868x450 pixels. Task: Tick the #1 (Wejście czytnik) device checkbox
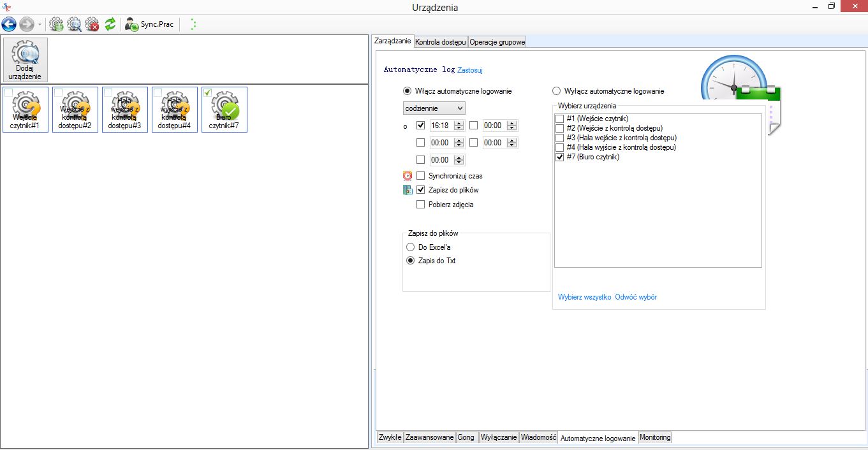559,119
